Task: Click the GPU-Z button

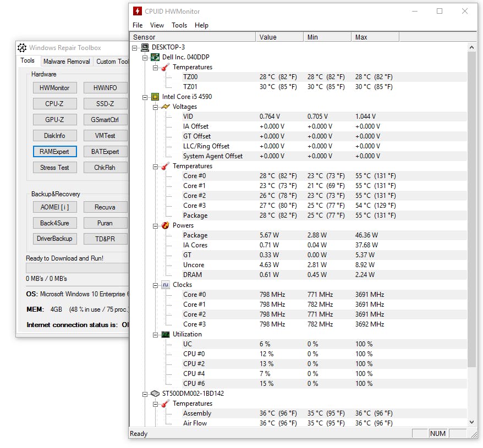Action: pyautogui.click(x=54, y=119)
